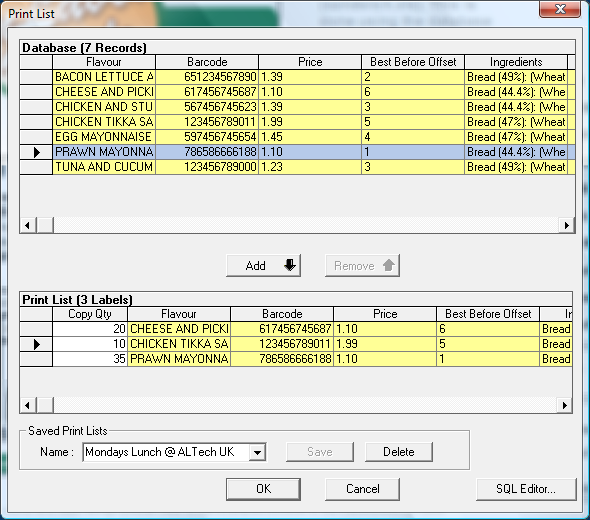Delete the saved print list
Image resolution: width=590 pixels, height=520 pixels.
click(398, 452)
